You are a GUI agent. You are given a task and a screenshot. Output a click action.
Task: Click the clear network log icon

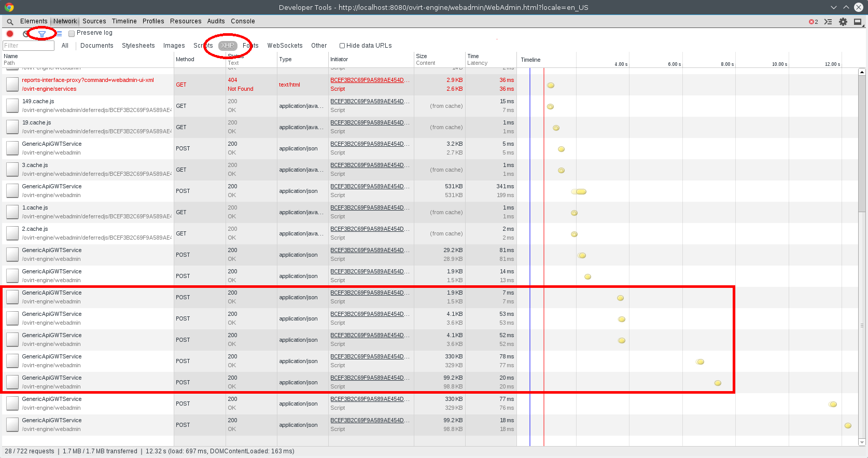tap(25, 34)
